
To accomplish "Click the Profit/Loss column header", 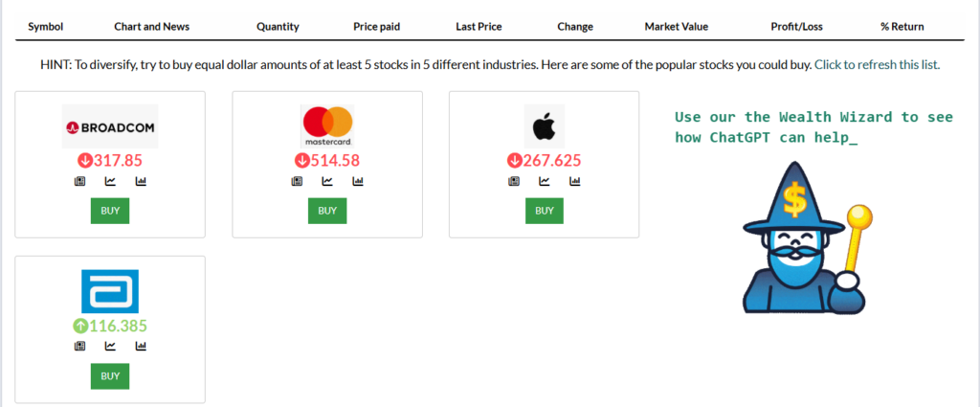I will click(796, 27).
